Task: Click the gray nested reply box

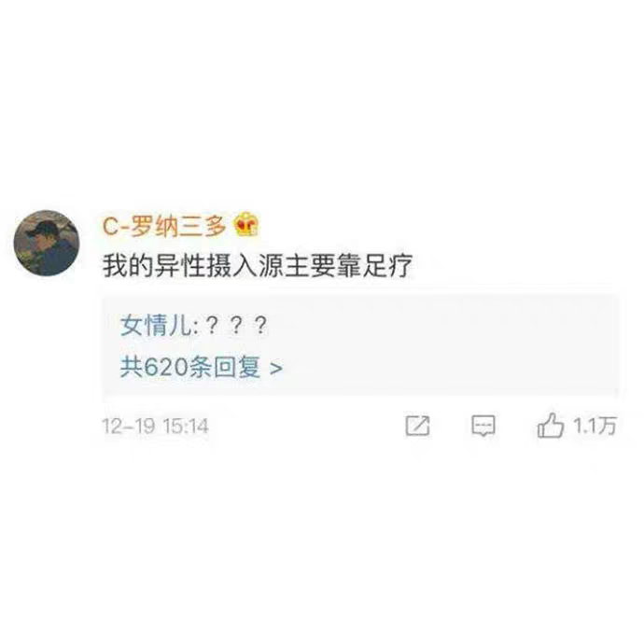Action: tap(360, 345)
